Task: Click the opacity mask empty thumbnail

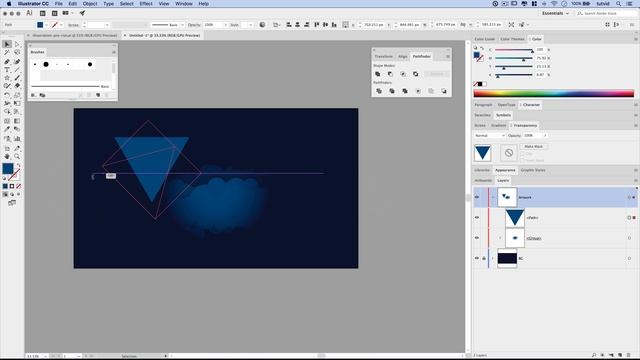Action: click(x=509, y=153)
